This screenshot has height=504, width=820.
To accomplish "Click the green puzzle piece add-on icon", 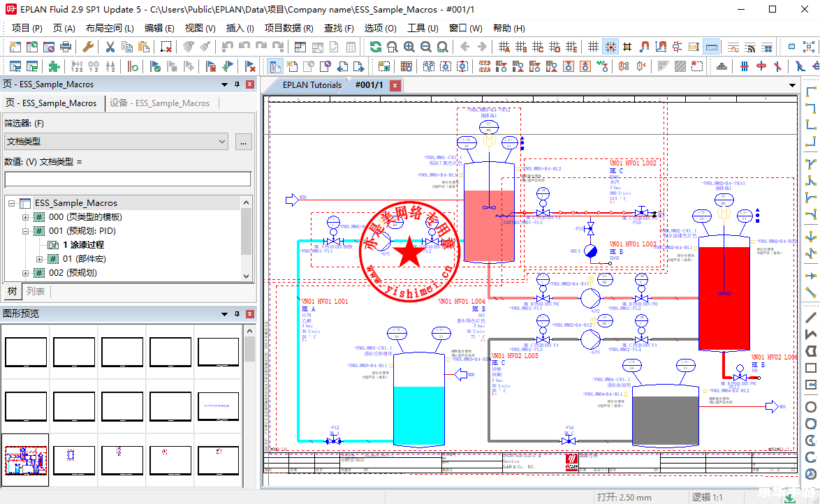I will pos(53,66).
